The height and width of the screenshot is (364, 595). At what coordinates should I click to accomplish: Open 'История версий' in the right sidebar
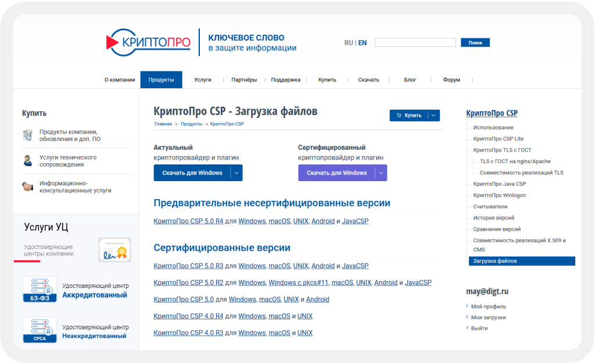click(493, 217)
